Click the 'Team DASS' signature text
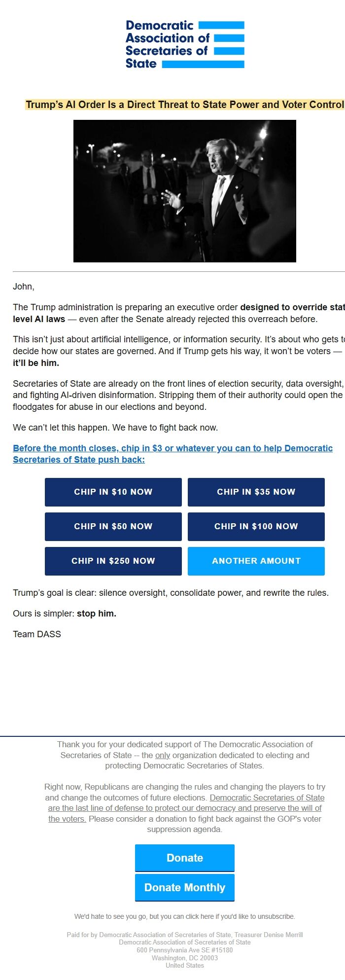This screenshot has width=345, height=980. coord(37,634)
